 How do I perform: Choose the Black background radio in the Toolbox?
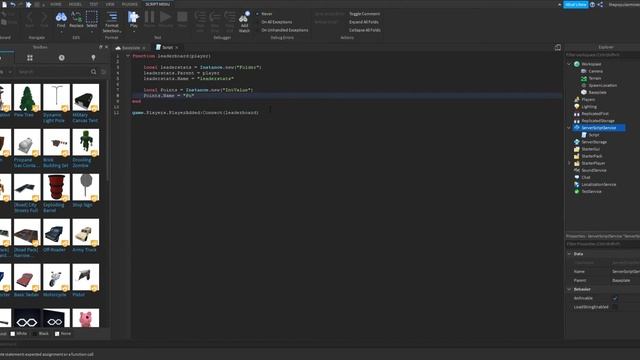click(35, 334)
